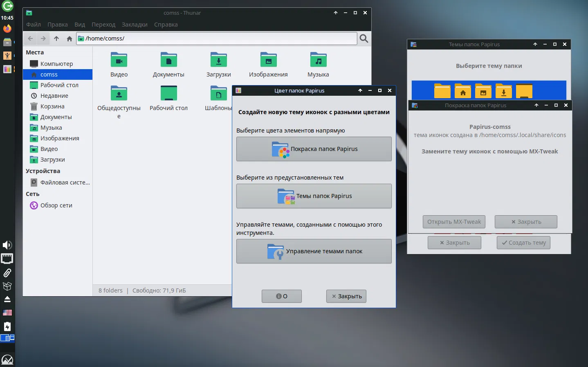
Task: Go forward using Thunar's forward arrow
Action: tap(43, 38)
